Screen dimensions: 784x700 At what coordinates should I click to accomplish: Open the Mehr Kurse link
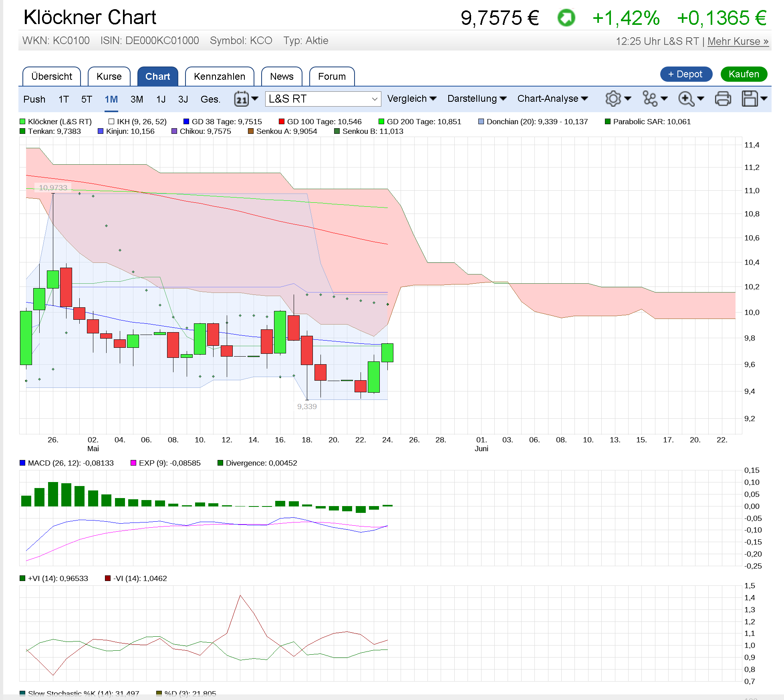click(x=738, y=41)
